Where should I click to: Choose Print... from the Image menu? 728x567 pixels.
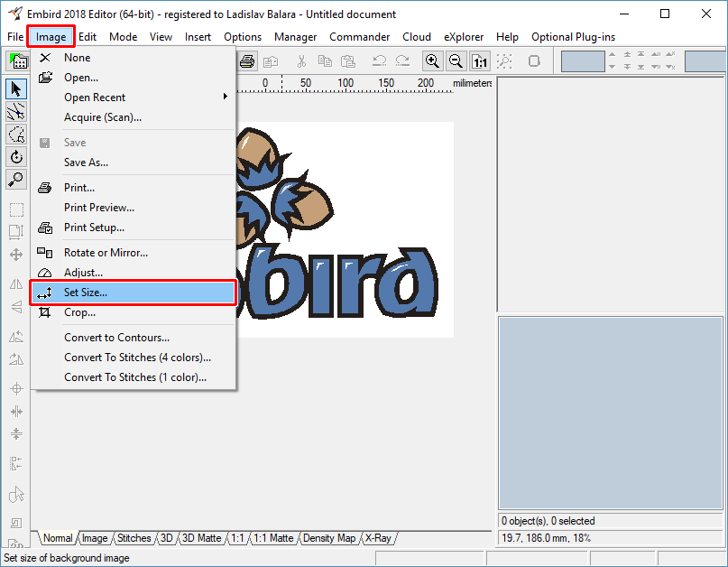pos(134,187)
